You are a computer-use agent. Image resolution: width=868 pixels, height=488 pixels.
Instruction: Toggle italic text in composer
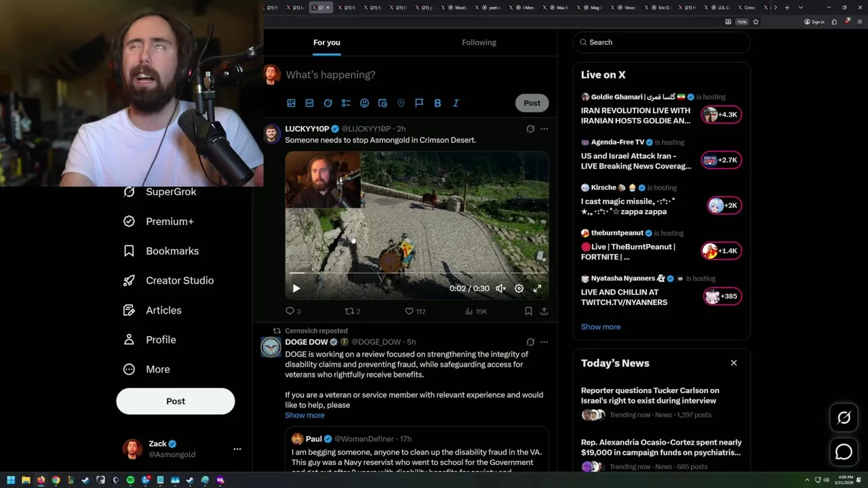point(456,103)
